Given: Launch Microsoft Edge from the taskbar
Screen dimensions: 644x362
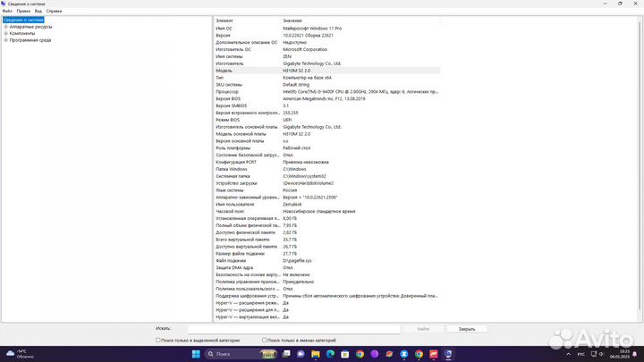Looking at the screenshot, I should click(329, 354).
